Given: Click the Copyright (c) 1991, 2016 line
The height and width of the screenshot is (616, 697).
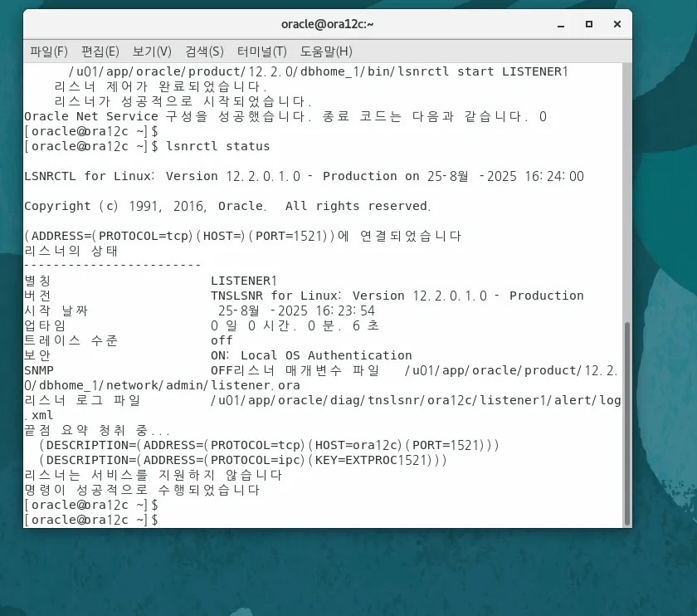Looking at the screenshot, I should tap(227, 206).
